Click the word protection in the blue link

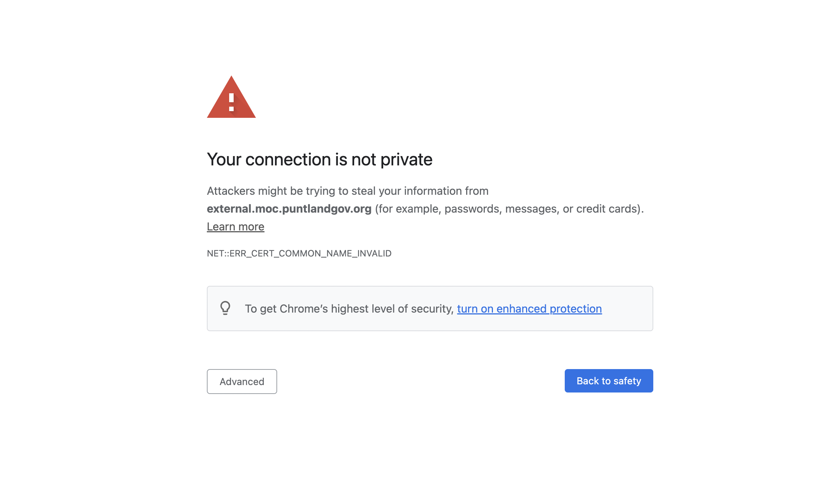pos(576,308)
